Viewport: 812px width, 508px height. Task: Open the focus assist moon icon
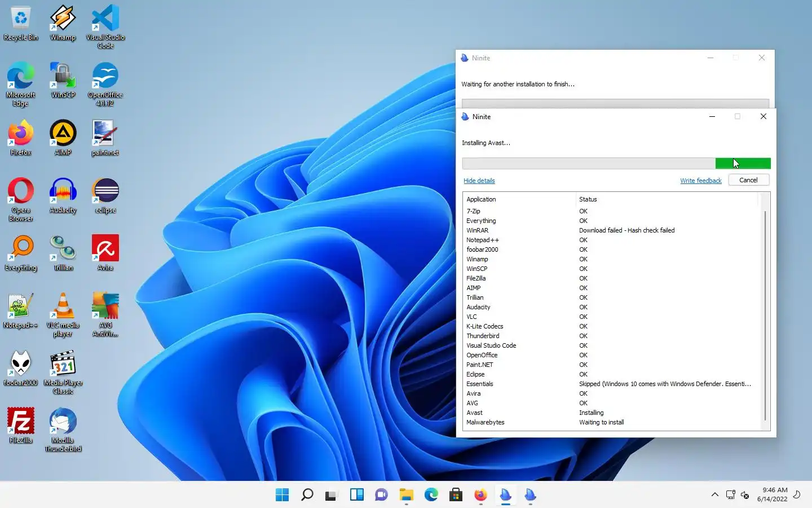click(797, 494)
